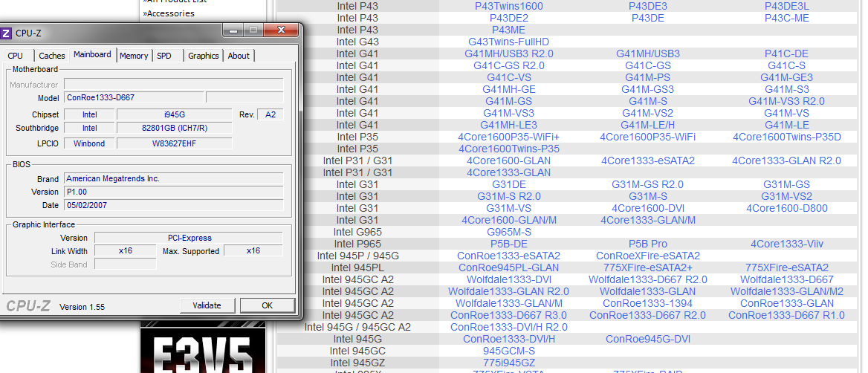Click the BIOS Version P1.00 field
Viewport: 868px width, 373px height.
[x=174, y=192]
